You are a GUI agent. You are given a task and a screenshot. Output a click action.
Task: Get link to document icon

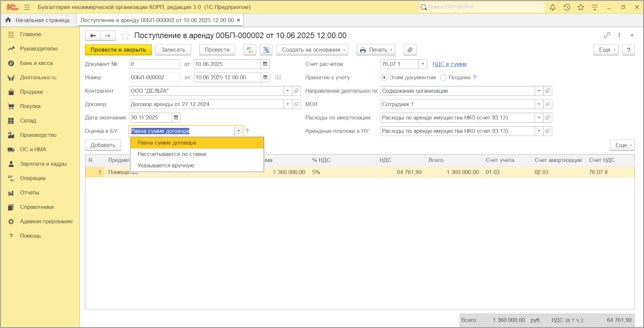(x=607, y=35)
